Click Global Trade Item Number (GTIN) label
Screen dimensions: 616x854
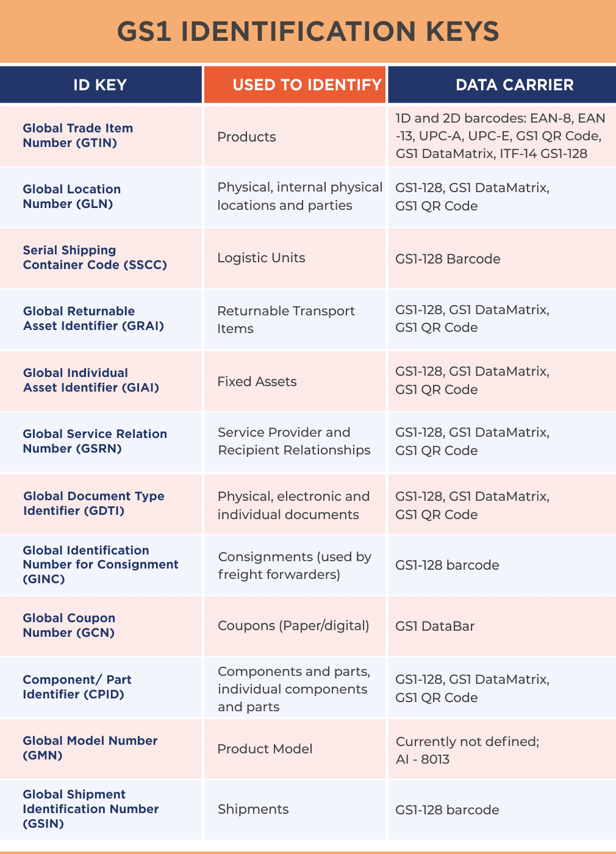(77, 135)
